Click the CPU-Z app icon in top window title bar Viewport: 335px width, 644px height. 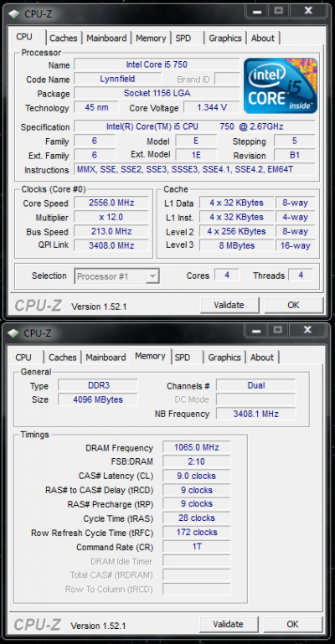point(15,13)
